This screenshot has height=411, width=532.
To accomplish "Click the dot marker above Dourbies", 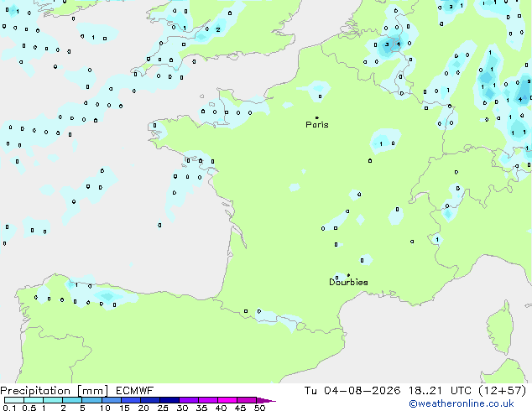I will pos(348,275).
